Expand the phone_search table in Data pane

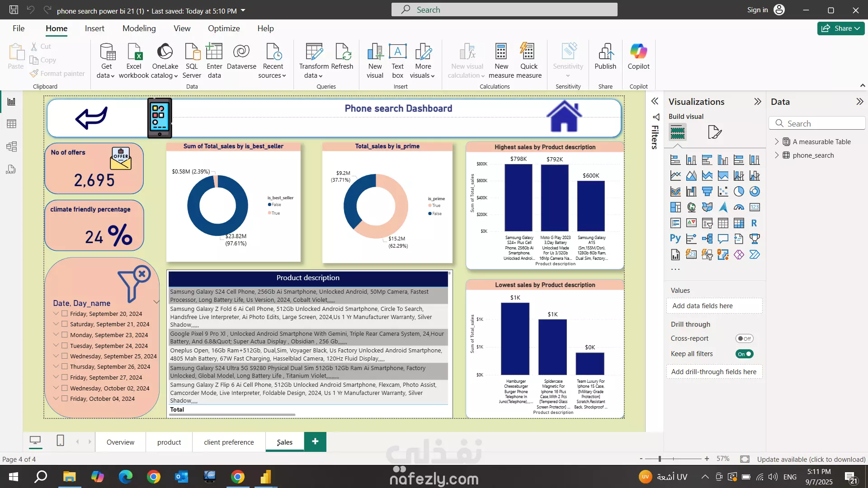pos(777,155)
